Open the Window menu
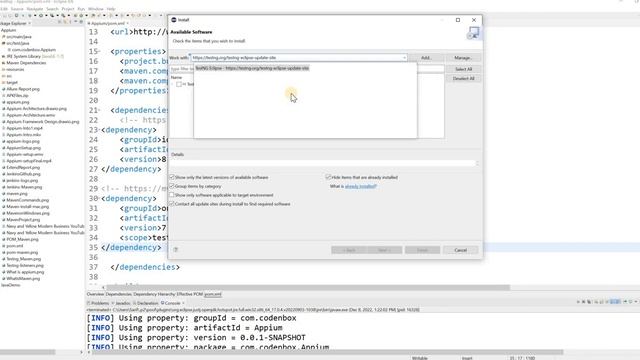The height and width of the screenshot is (360, 640). (x=96, y=9)
